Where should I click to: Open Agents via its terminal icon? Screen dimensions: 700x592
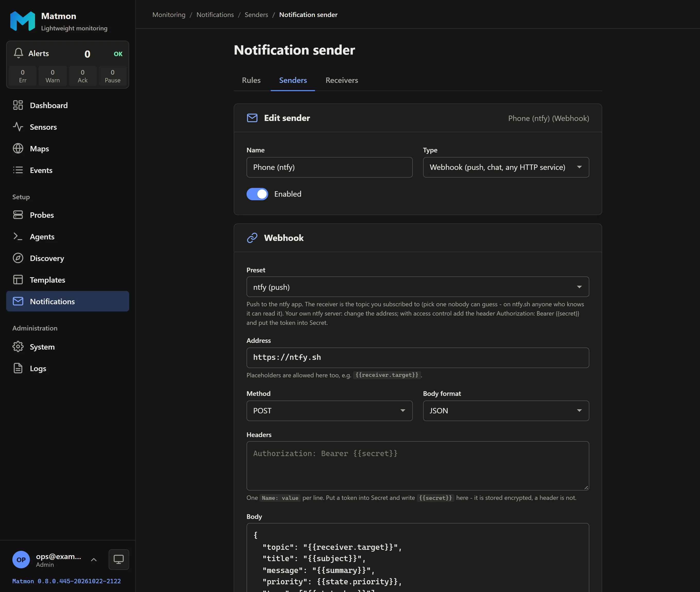click(18, 237)
